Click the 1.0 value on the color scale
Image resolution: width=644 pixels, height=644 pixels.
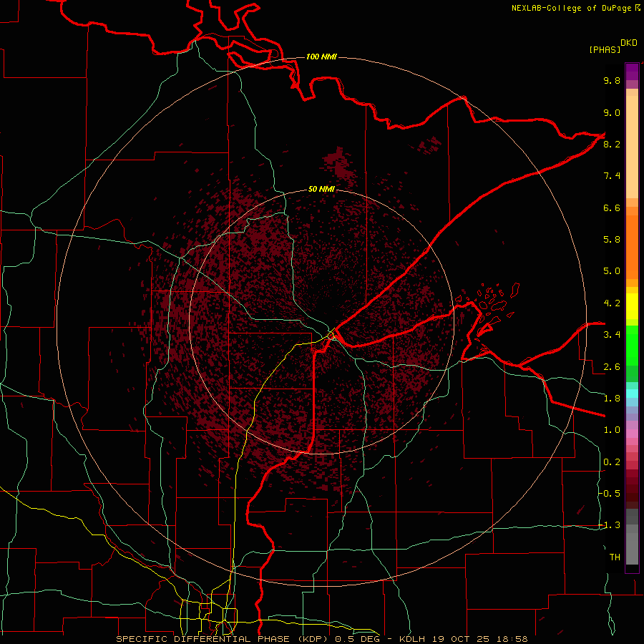pos(612,430)
